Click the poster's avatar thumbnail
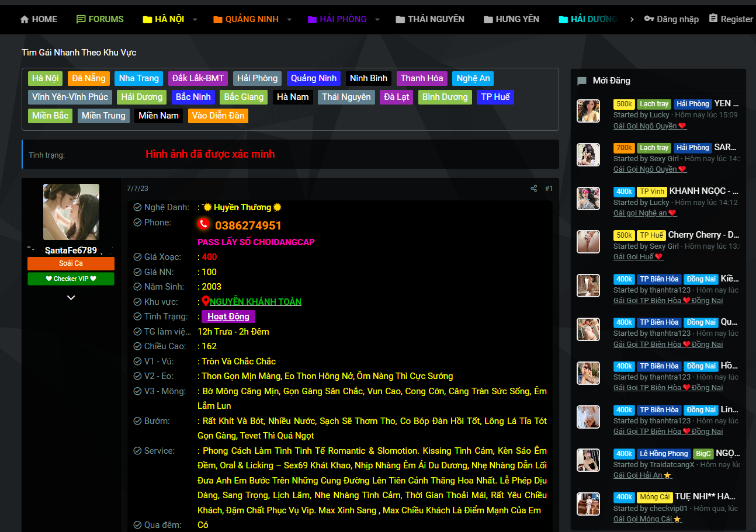Image resolution: width=756 pixels, height=532 pixels. [71, 212]
